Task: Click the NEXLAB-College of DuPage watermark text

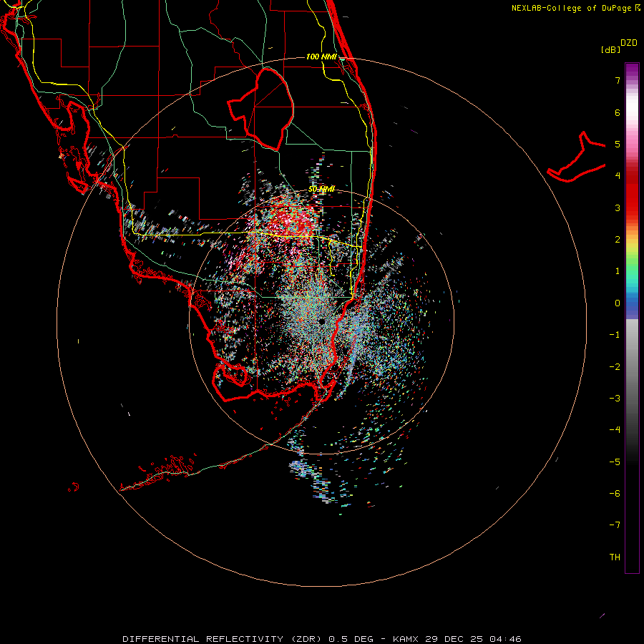Action: [571, 8]
